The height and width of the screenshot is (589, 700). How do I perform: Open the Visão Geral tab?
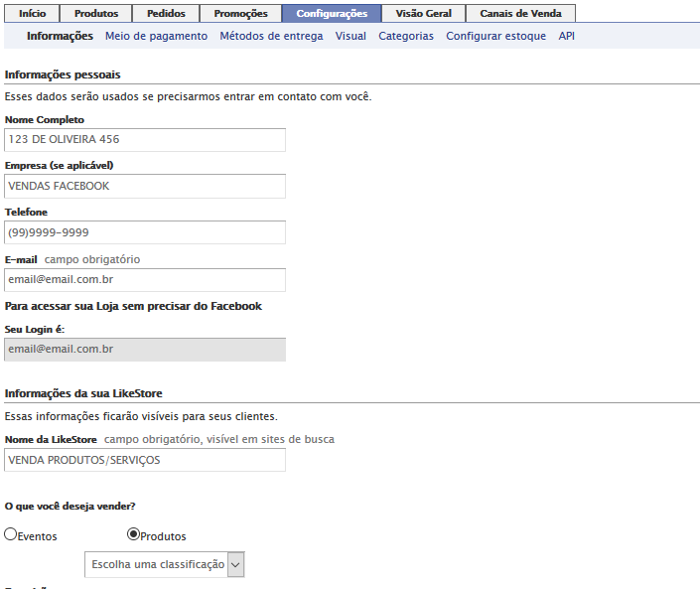423,14
